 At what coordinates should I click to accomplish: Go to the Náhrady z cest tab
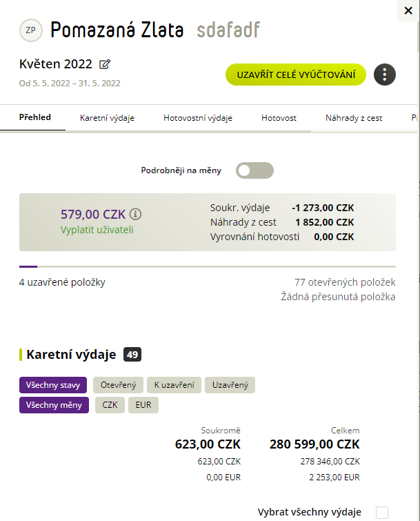(x=354, y=118)
